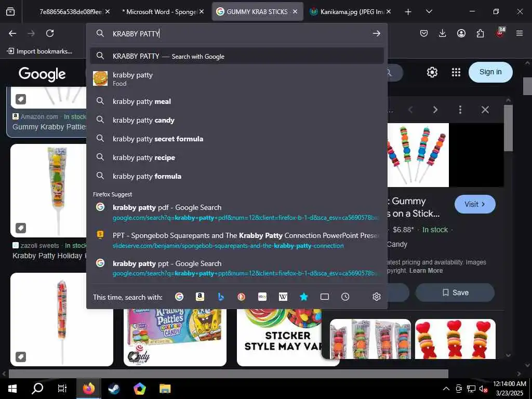Open krabby patty pdf - Google Search suggestion
The width and height of the screenshot is (532, 399).
237,212
